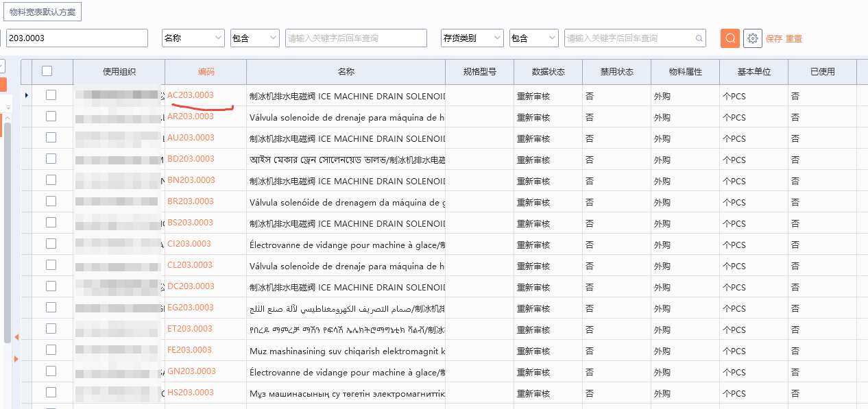This screenshot has width=868, height=409.
Task: Open the AU203.0003 code link
Action: [x=191, y=138]
